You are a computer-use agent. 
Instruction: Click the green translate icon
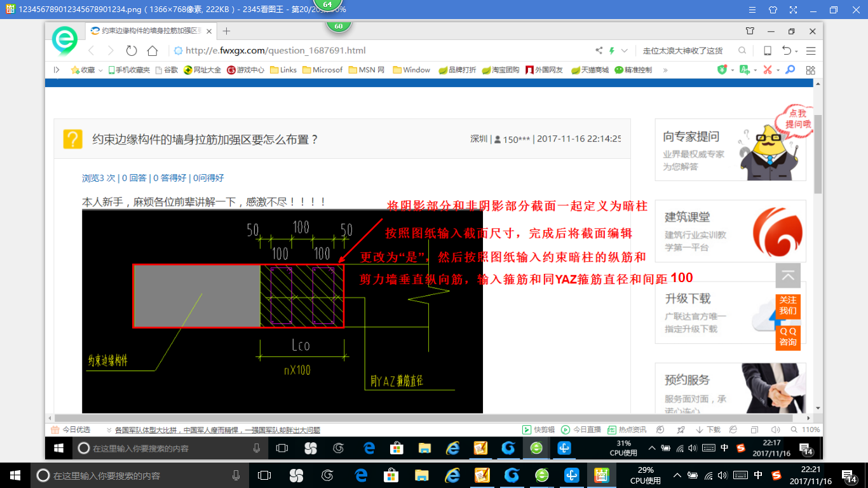pos(745,70)
